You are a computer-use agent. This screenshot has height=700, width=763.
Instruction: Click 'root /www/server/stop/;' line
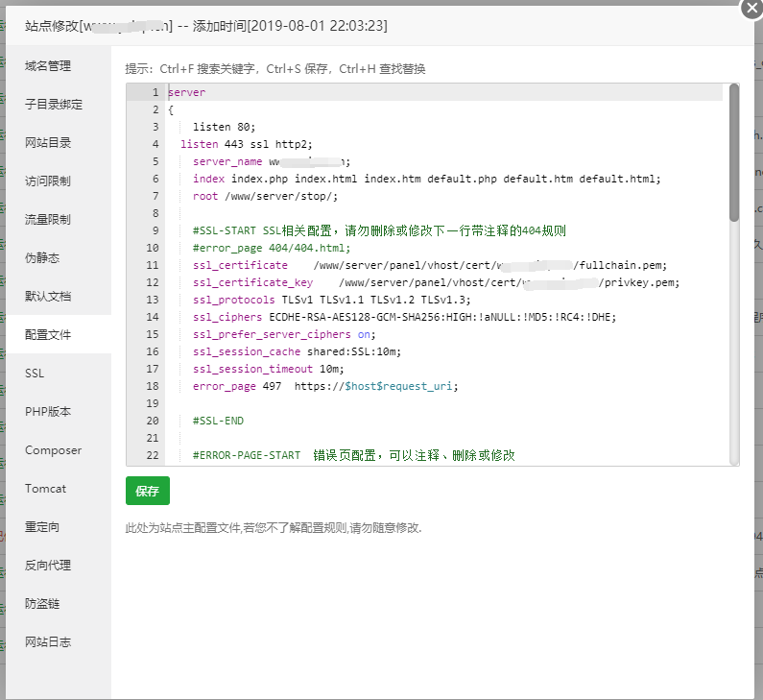(265, 196)
